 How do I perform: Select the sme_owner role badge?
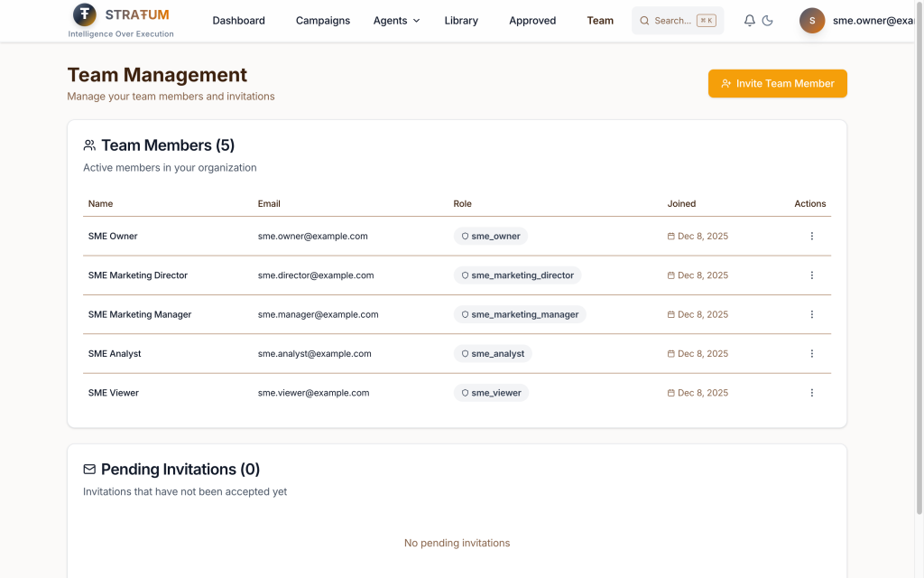tap(491, 237)
